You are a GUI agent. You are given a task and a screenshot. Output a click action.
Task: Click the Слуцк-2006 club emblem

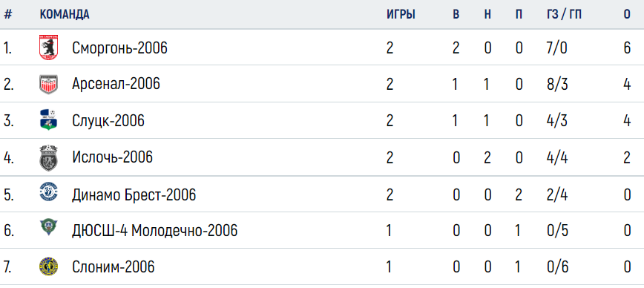[x=48, y=120]
